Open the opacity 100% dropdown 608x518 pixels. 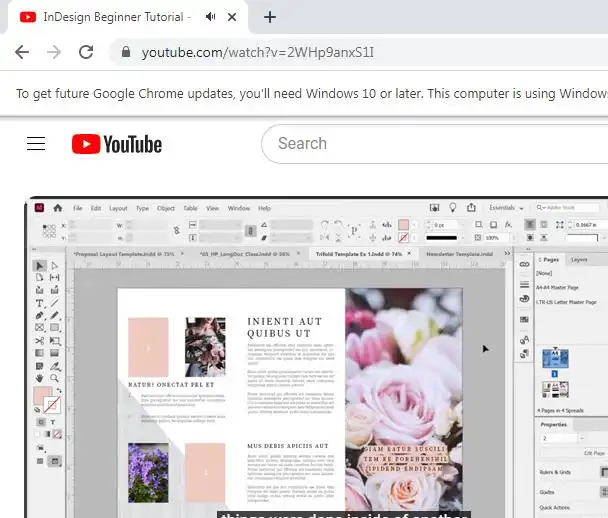point(514,238)
